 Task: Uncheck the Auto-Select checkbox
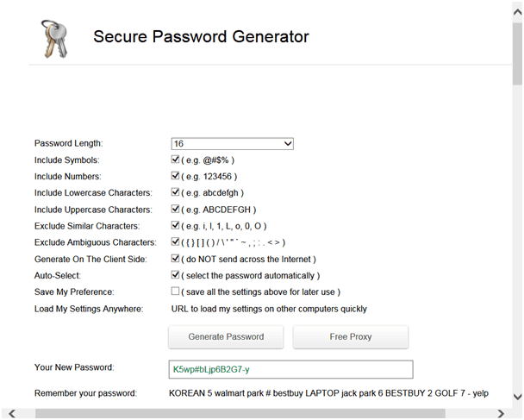(175, 275)
